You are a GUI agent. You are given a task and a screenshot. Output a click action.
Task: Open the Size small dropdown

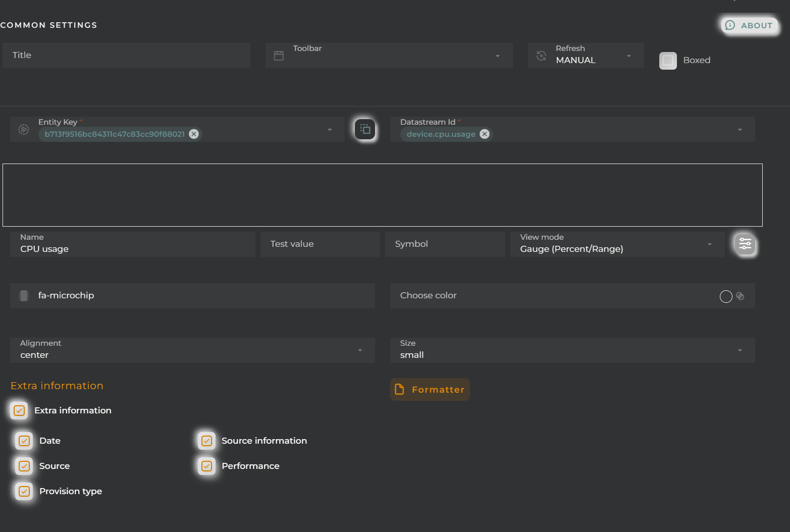tap(572, 350)
